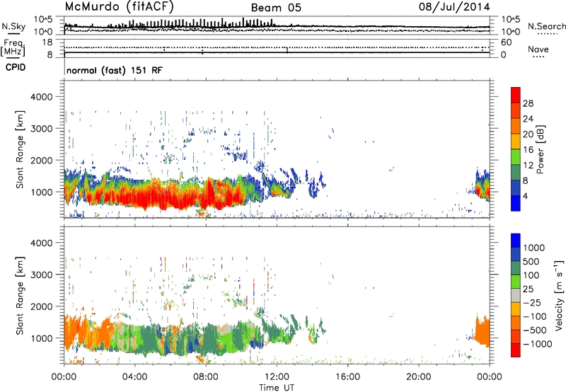
Task: Click the 2000 tick of power panel
Action: (41, 160)
